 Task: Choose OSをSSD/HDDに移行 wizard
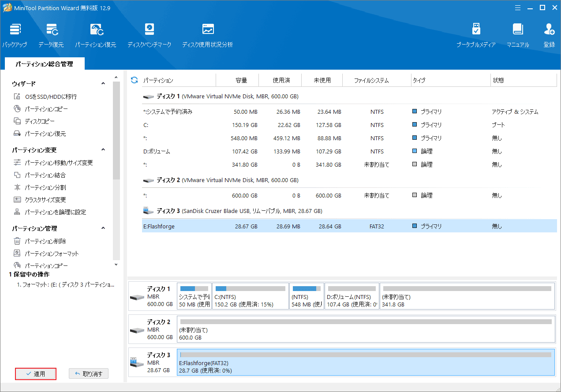point(51,97)
